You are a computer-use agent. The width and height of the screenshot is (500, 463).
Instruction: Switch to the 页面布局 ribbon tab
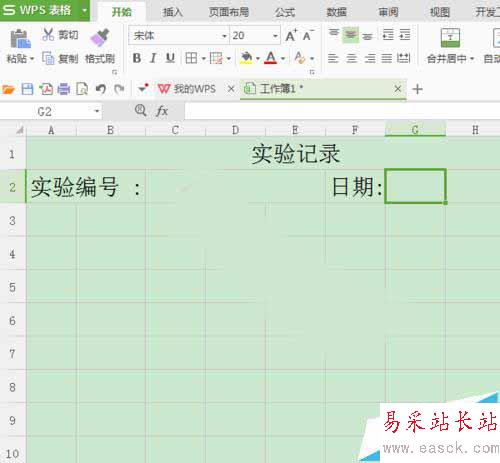click(229, 12)
